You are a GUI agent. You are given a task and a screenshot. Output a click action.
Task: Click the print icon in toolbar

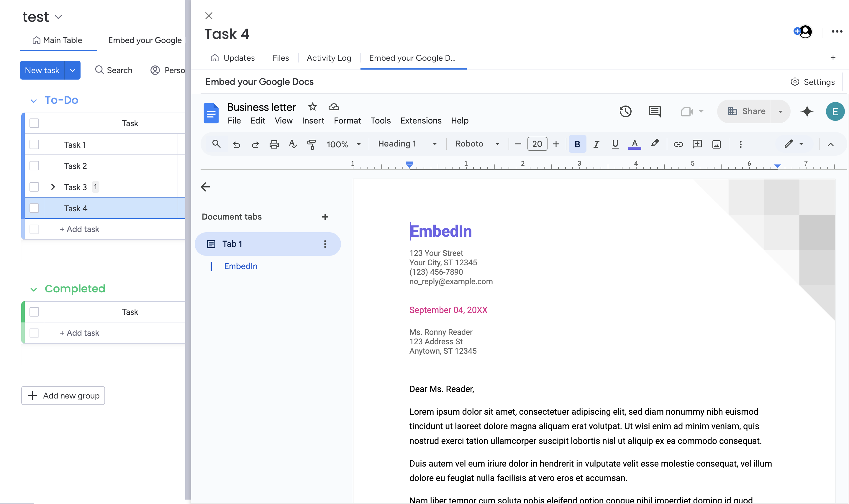click(274, 144)
